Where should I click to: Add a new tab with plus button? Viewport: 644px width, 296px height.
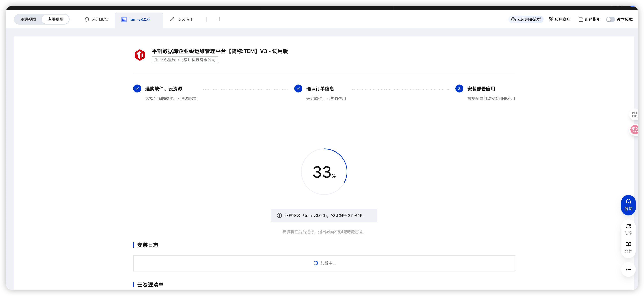[x=219, y=19]
